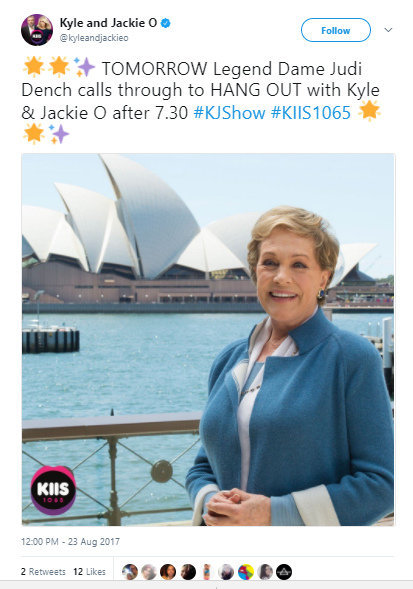Click the KIIS 1065 logo on photo
Image resolution: width=413 pixels, height=589 pixels.
coord(53,490)
